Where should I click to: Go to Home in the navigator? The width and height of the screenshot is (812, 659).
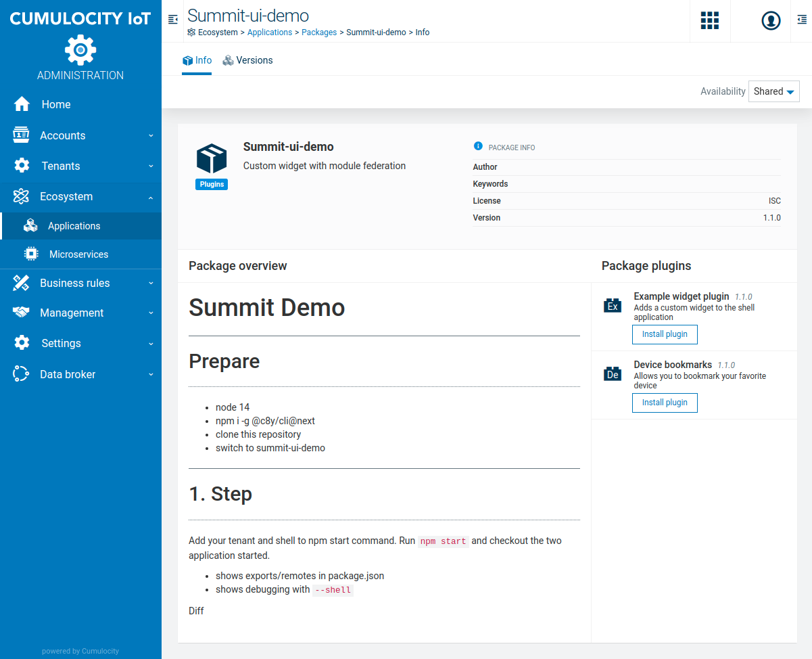coord(55,104)
